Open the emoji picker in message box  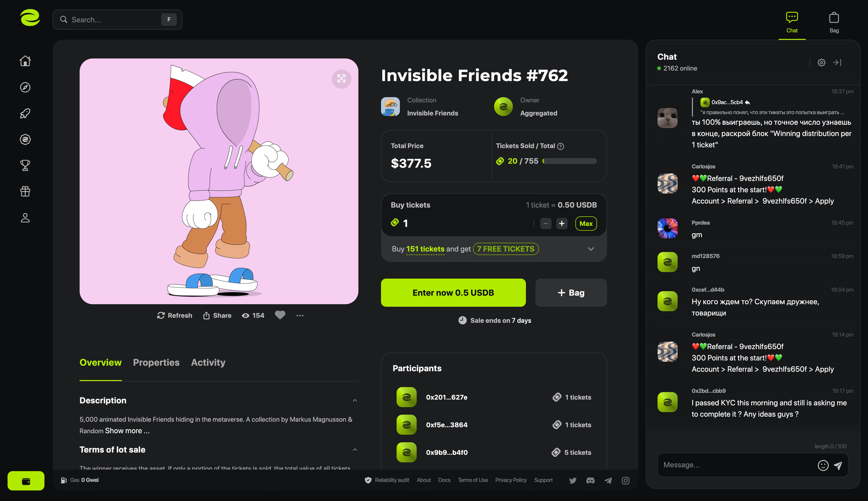[x=823, y=465]
